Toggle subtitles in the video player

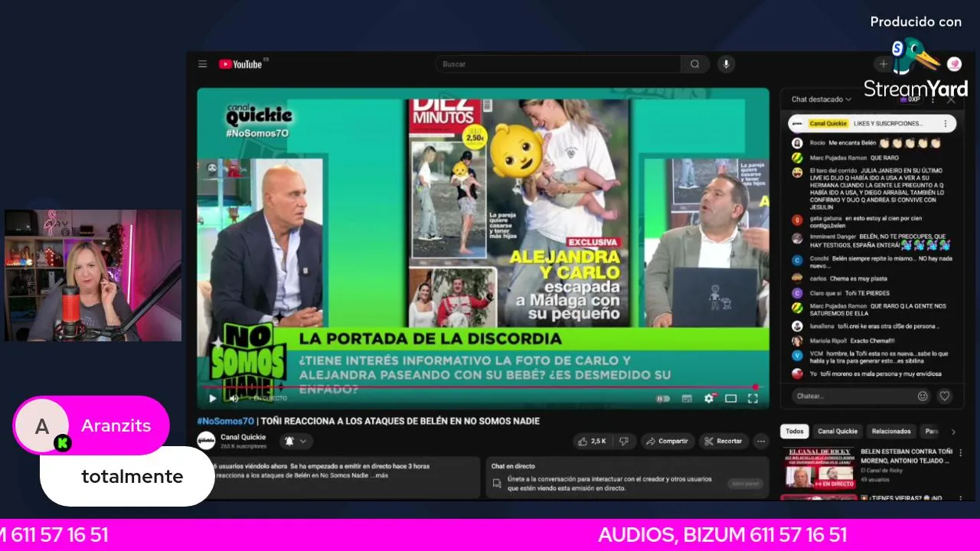tap(687, 398)
